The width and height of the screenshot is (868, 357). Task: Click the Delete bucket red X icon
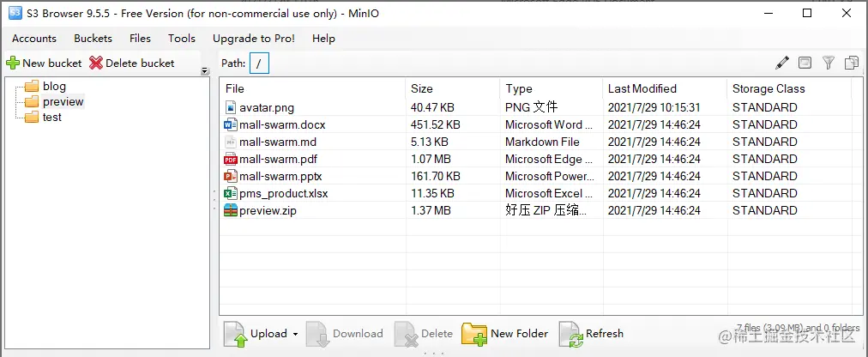pyautogui.click(x=96, y=64)
